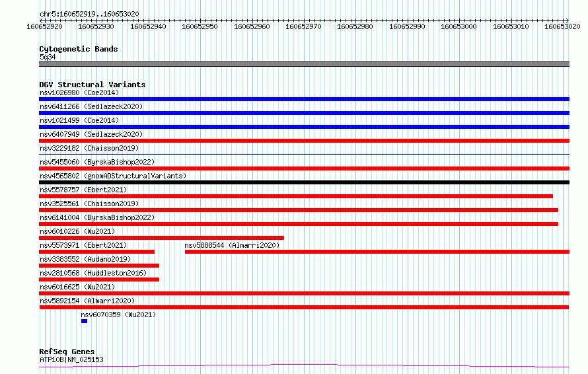Select the red bar under nsv5578757
The height and width of the screenshot is (374, 588).
(x=296, y=196)
